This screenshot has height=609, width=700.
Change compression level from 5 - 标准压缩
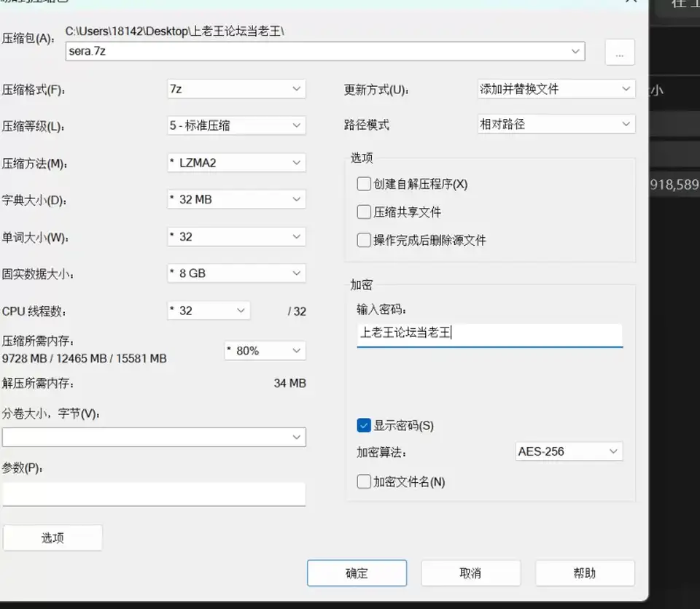point(236,125)
